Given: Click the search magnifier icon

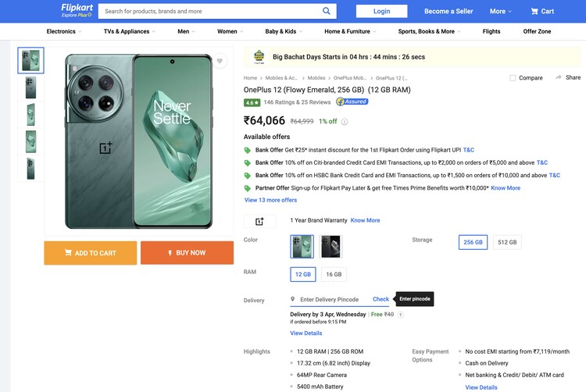Looking at the screenshot, I should coord(327,11).
